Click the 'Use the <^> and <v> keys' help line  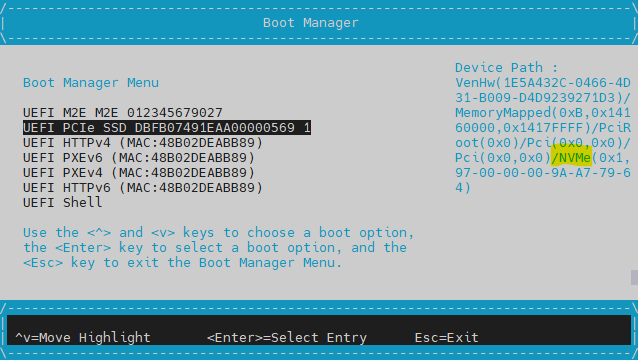coord(218,233)
